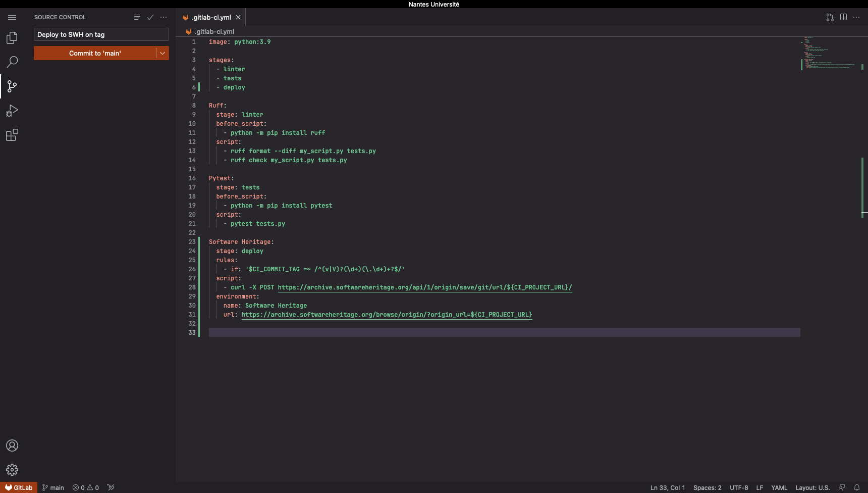Click line number 33 in the gutter
The height and width of the screenshot is (493, 868).
[x=192, y=333]
